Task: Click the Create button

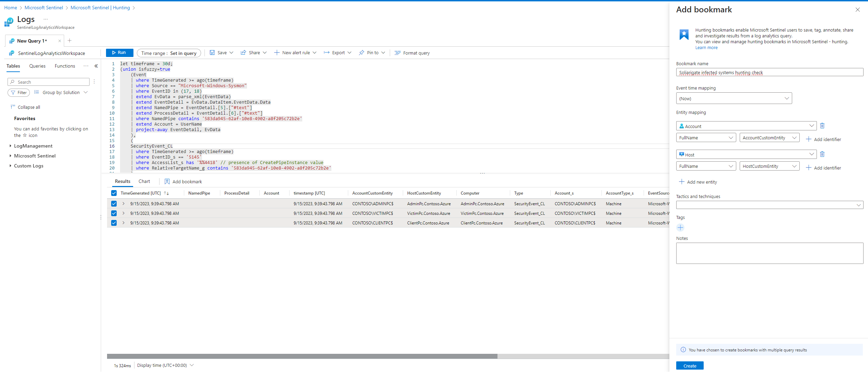Action: [690, 366]
